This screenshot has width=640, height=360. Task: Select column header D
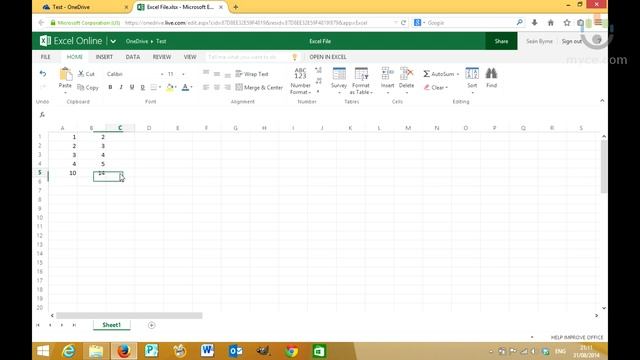point(149,128)
